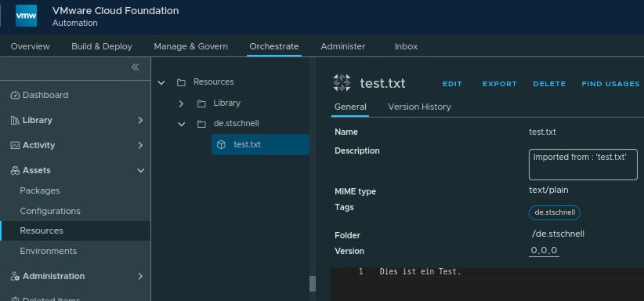Collapse the de.stschnell folder tree node
This screenshot has width=644, height=301.
click(x=182, y=124)
